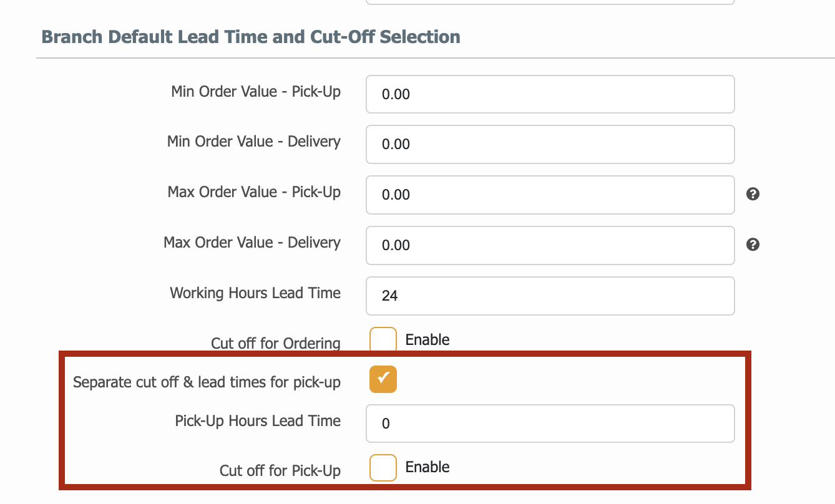
Task: Click the Working Hours Lead Time label
Action: click(x=255, y=293)
